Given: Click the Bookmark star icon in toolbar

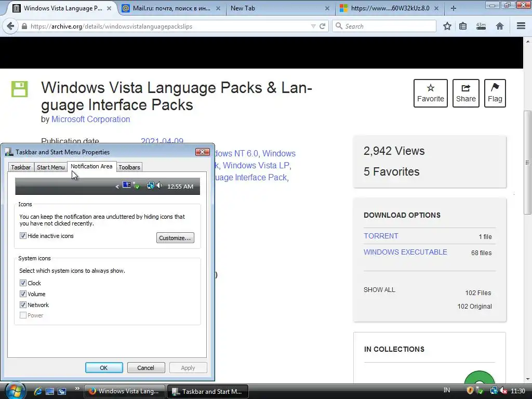Looking at the screenshot, I should 447,26.
